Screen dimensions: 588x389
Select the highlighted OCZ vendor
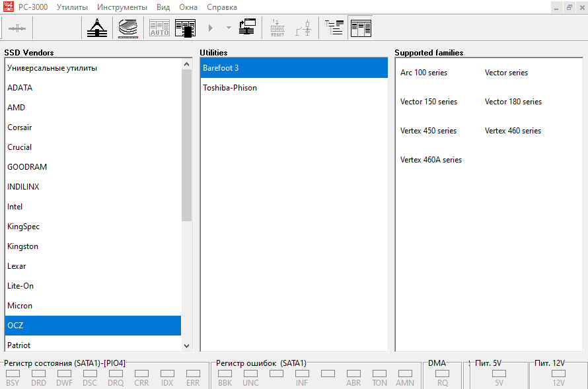(93, 326)
